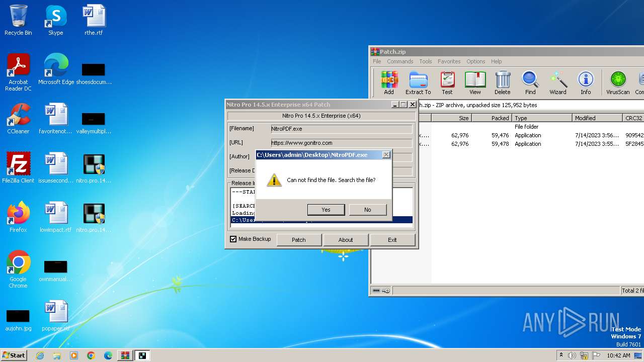Open Skype desktop shortcut
The height and width of the screenshot is (362, 644).
point(55,20)
